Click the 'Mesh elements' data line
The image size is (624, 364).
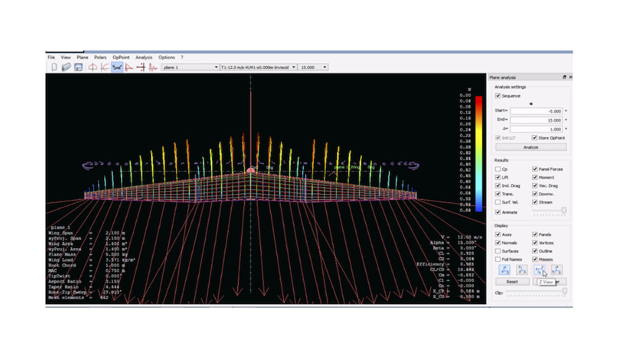[x=78, y=297]
